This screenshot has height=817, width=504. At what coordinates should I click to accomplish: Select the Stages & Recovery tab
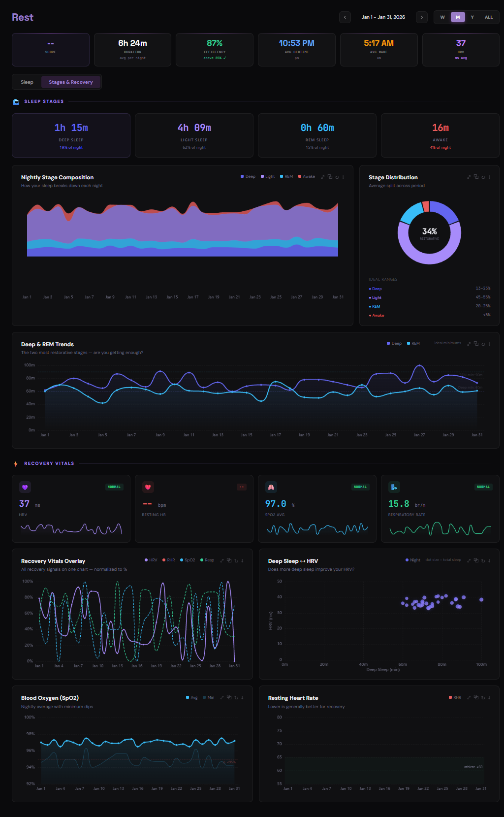pyautogui.click(x=71, y=82)
